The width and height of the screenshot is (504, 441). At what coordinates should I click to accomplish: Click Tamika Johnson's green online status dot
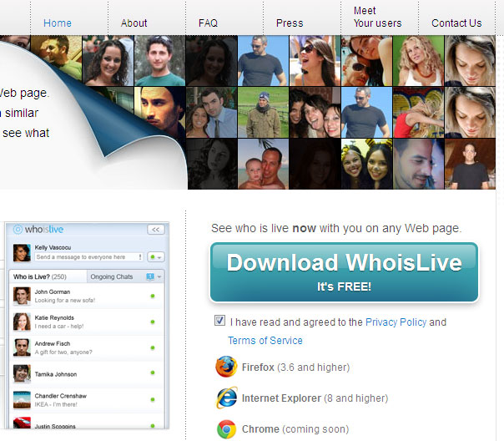pyautogui.click(x=153, y=373)
